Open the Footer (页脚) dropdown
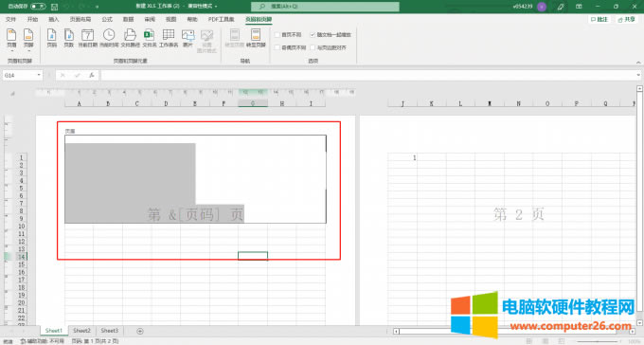 (x=28, y=41)
